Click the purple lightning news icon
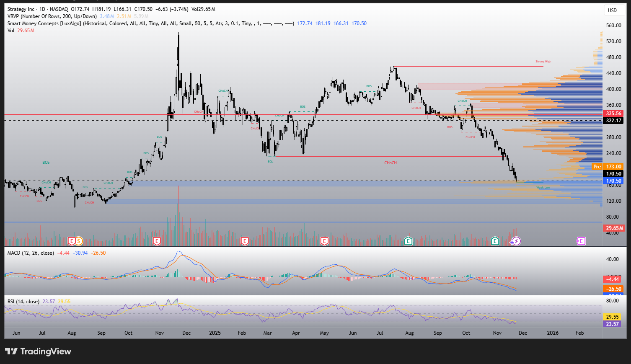 point(517,241)
